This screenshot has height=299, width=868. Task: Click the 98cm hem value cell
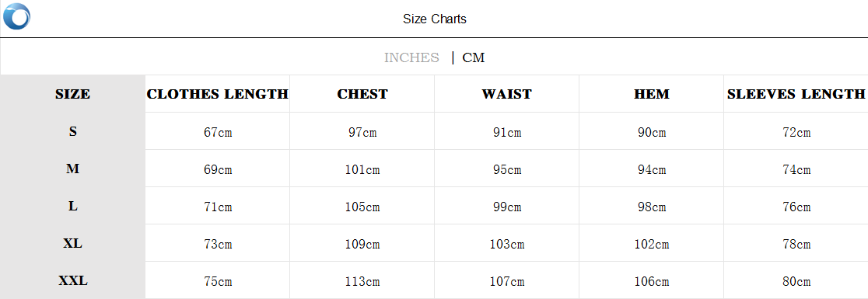pyautogui.click(x=652, y=207)
